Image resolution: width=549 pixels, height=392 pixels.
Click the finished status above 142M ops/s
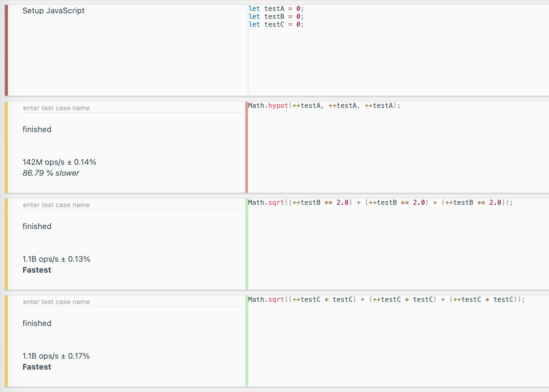(37, 129)
